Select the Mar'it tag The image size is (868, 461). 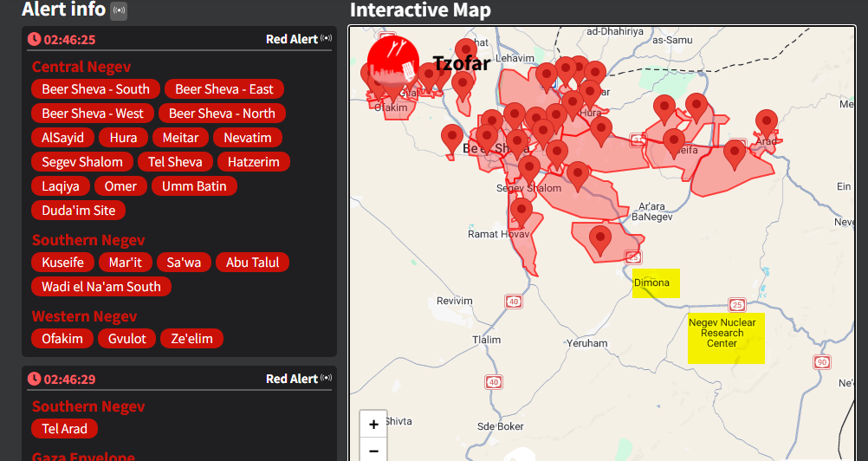pos(125,263)
